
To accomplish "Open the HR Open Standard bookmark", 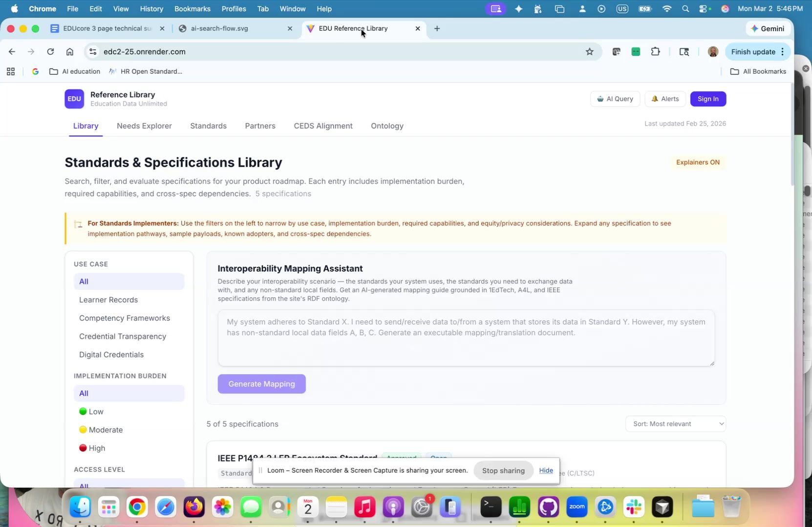I will point(146,71).
